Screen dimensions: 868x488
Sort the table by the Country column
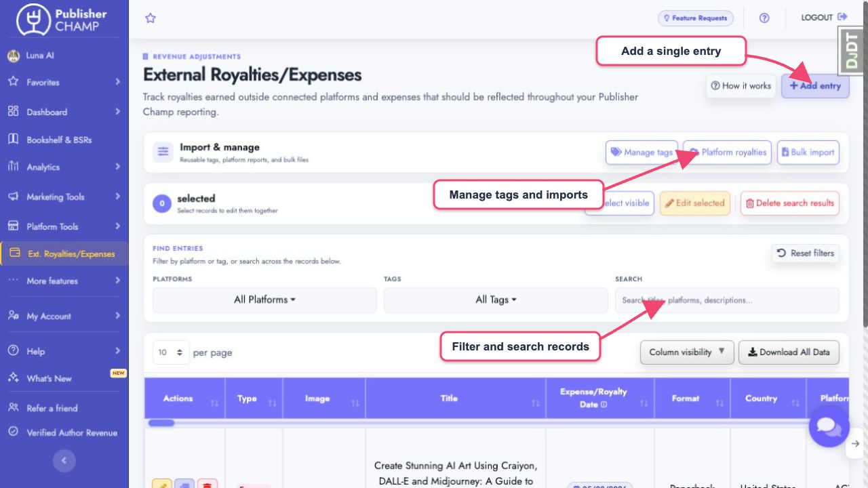click(x=768, y=399)
